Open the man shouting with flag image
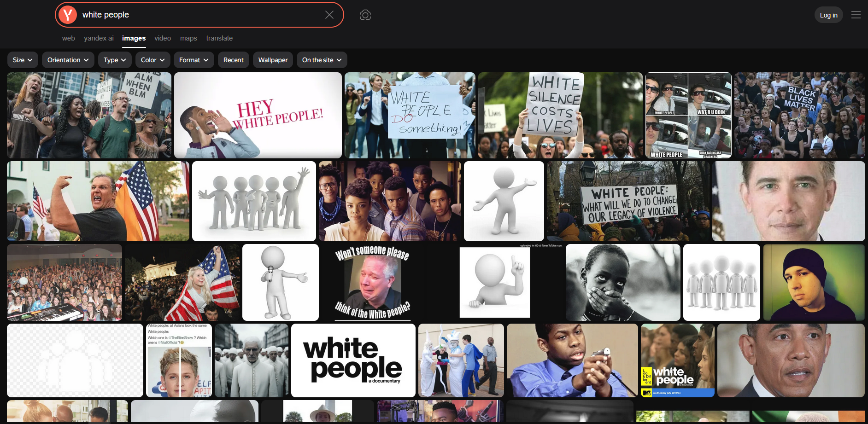This screenshot has height=424, width=868. point(98,201)
